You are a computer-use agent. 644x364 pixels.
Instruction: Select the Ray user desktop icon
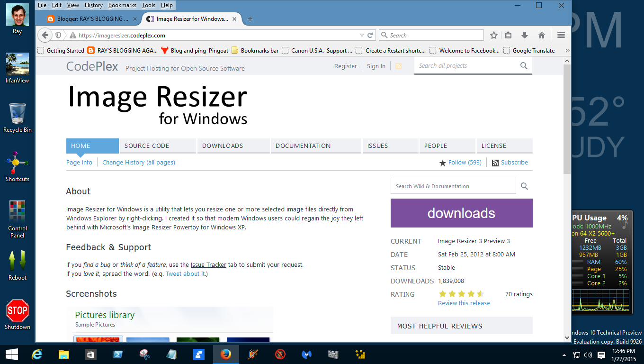[18, 19]
